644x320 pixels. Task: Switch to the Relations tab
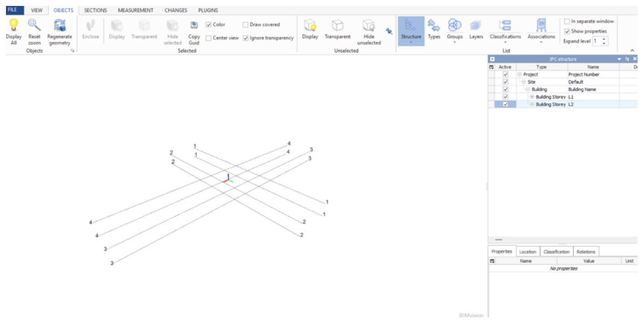click(586, 251)
